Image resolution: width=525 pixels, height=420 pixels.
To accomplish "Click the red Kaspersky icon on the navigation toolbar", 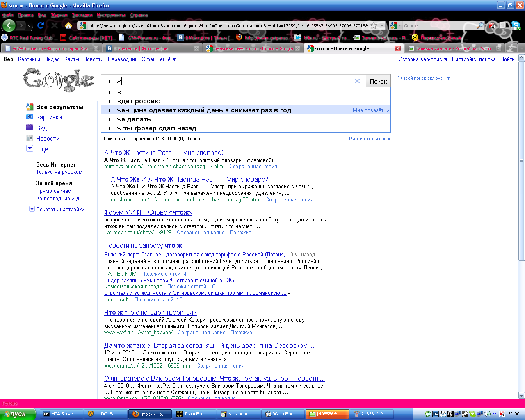I will coord(492,25).
